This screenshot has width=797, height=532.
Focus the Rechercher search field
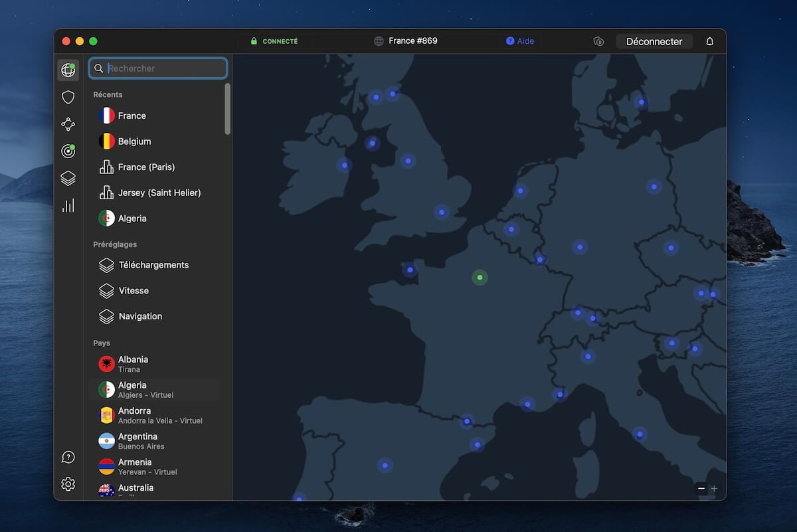158,68
